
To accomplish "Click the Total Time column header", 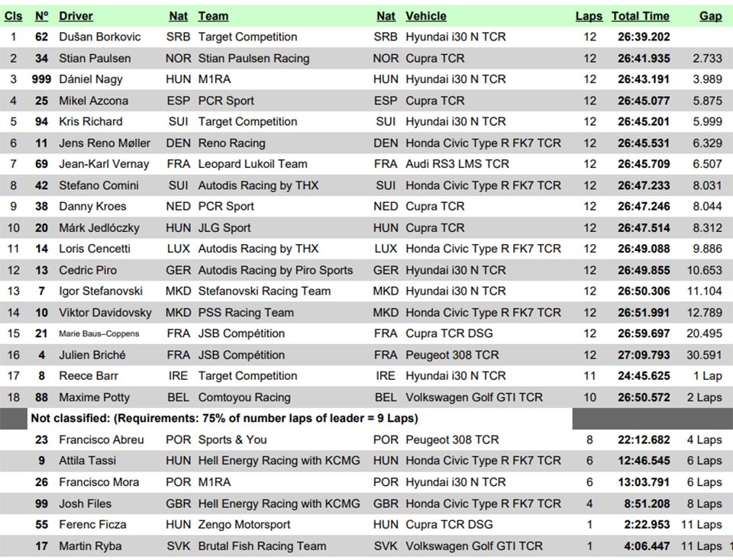I will tap(641, 16).
